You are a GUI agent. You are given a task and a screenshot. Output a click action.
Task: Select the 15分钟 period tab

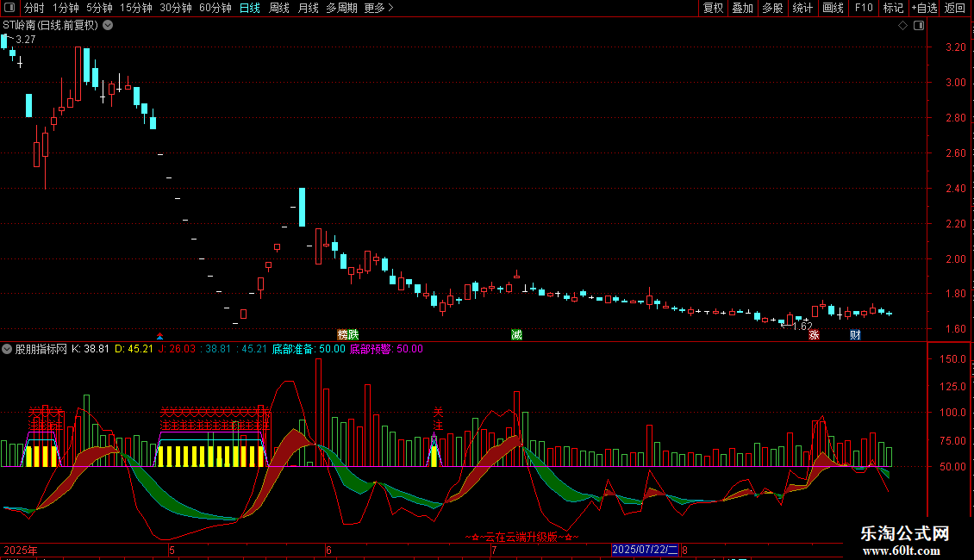(136, 8)
